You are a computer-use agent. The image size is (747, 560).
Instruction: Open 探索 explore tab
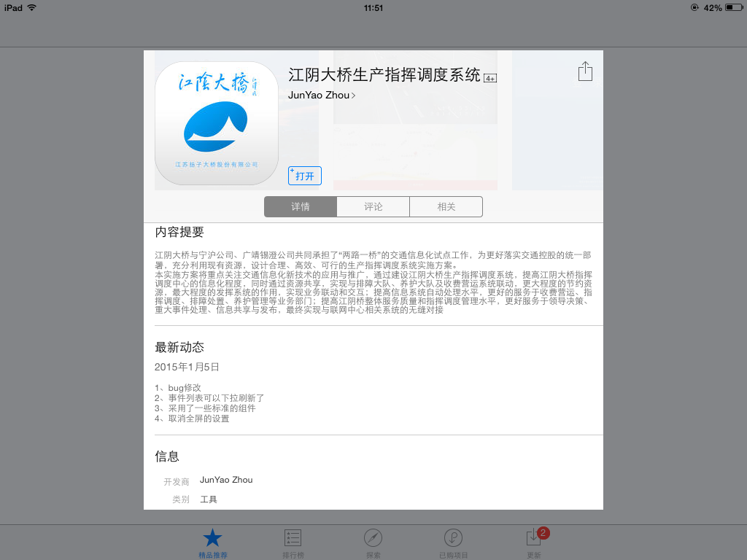pyautogui.click(x=373, y=543)
